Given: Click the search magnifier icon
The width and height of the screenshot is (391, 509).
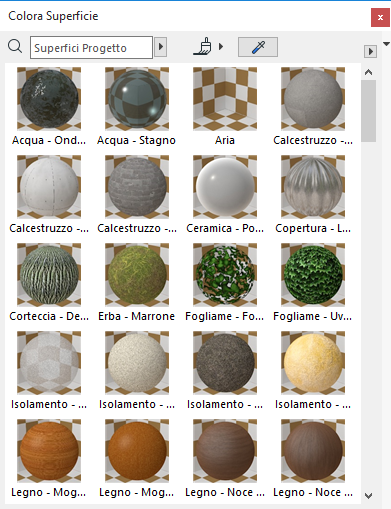Looking at the screenshot, I should (x=15, y=47).
